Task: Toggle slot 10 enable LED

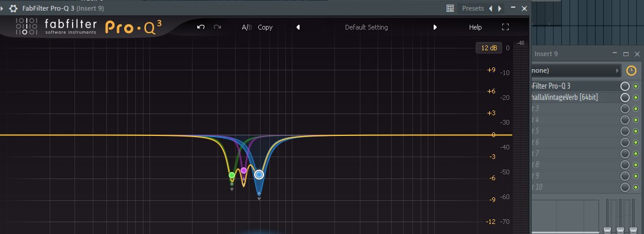Action: pyautogui.click(x=636, y=187)
